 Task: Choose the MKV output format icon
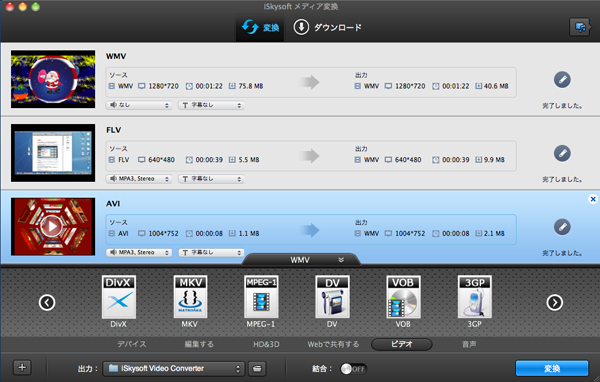(x=190, y=297)
